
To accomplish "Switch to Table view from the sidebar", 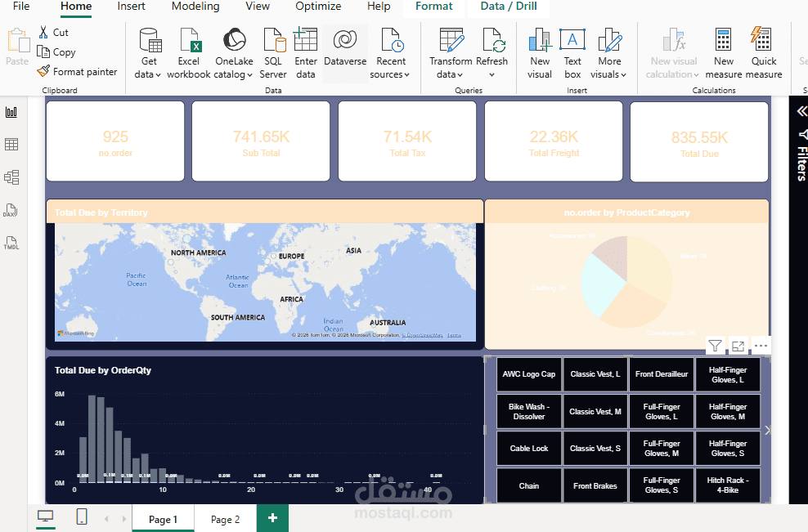I will pos(11,144).
